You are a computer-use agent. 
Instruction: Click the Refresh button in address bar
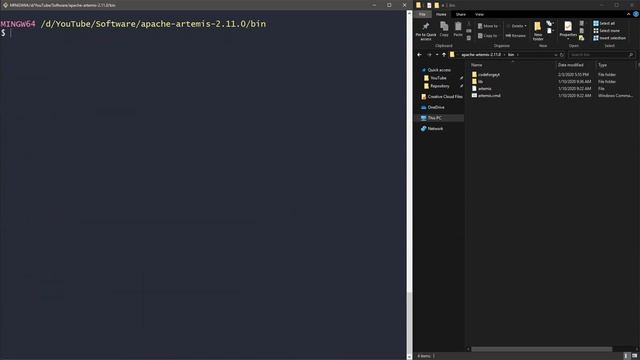562,55
